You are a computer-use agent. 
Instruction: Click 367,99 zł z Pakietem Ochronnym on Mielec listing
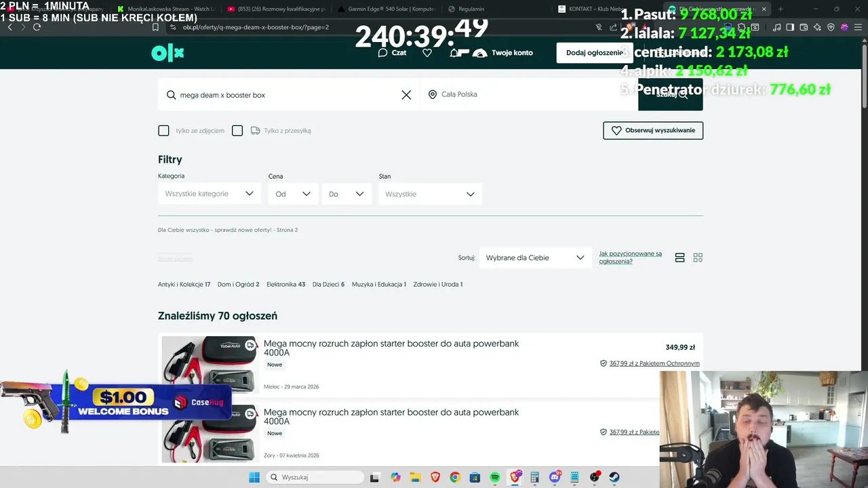654,363
